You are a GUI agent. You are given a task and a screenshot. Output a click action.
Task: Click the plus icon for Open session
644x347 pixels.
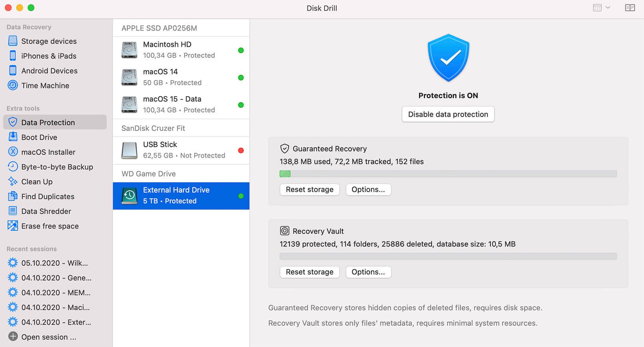pyautogui.click(x=13, y=337)
